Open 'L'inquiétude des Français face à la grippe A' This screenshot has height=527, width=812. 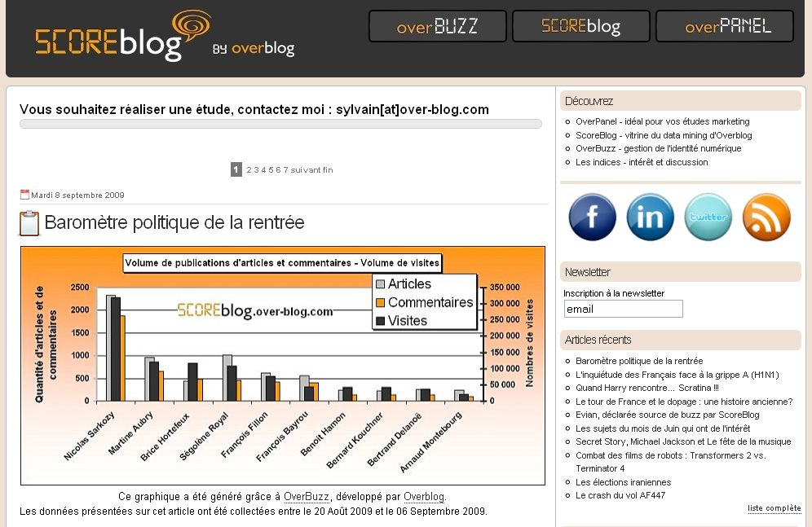point(677,375)
